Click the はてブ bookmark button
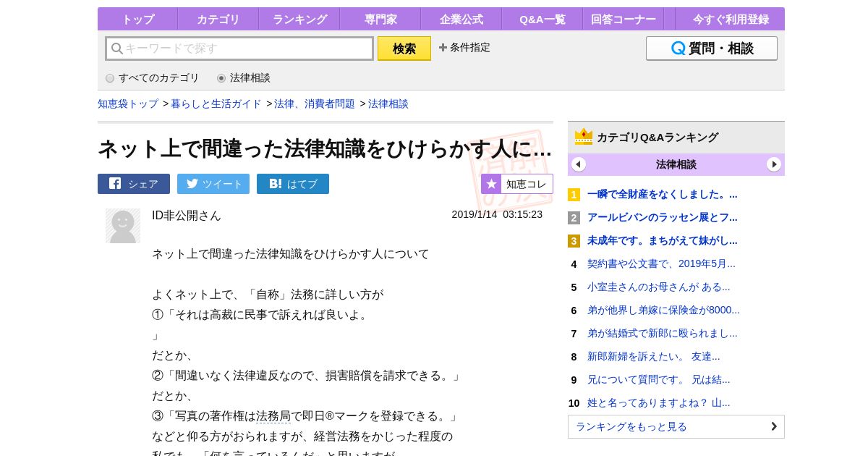The width and height of the screenshot is (868, 456). [293, 184]
